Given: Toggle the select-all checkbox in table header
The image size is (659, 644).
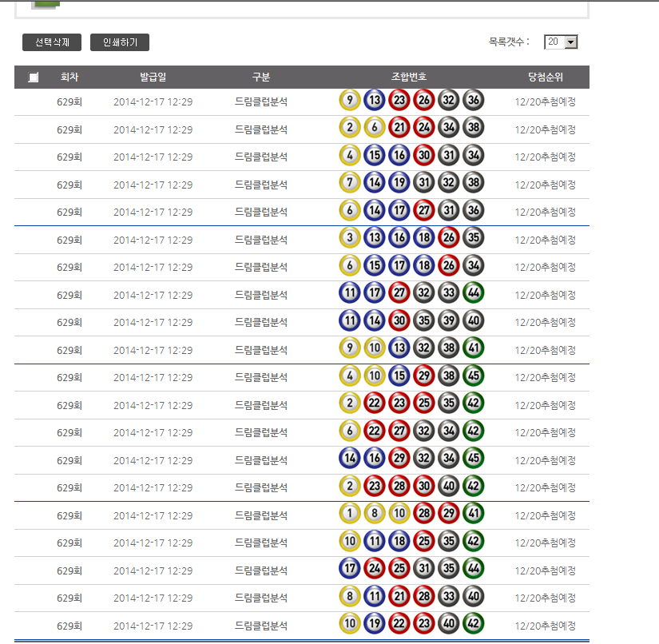Looking at the screenshot, I should [33, 78].
